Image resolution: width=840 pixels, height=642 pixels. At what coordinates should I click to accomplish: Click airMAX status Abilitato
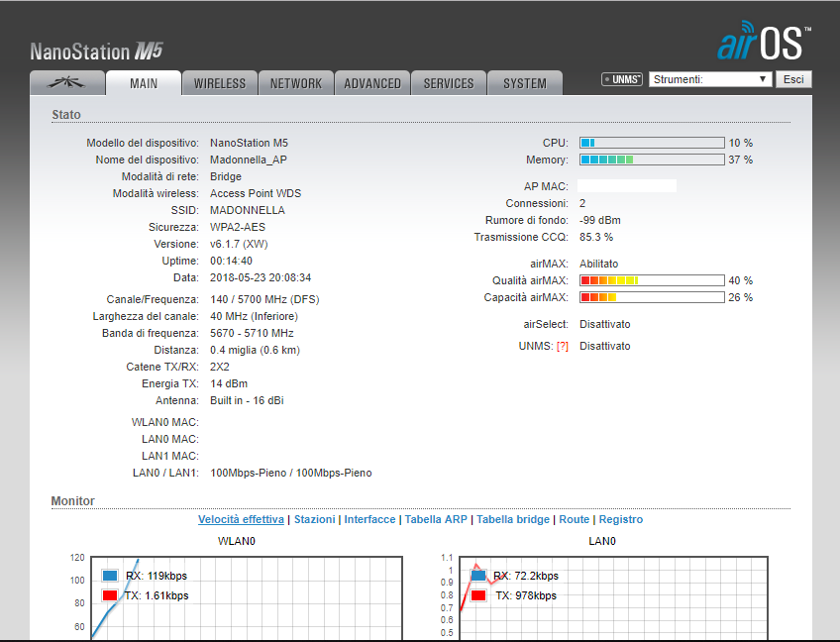click(599, 264)
